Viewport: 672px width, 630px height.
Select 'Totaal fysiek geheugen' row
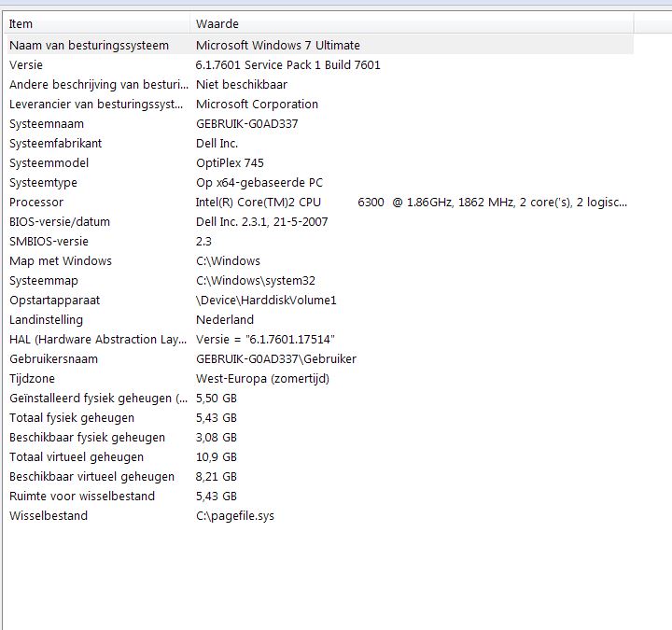tap(72, 418)
